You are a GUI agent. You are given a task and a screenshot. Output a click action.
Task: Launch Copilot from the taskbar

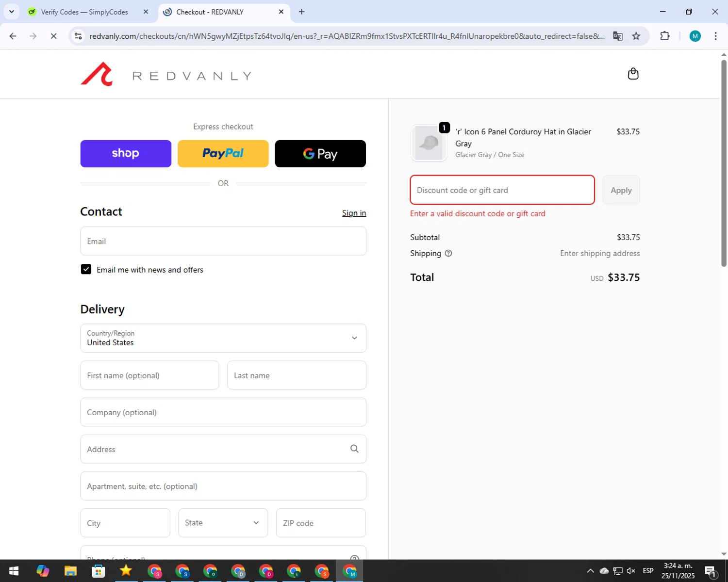[43, 571]
